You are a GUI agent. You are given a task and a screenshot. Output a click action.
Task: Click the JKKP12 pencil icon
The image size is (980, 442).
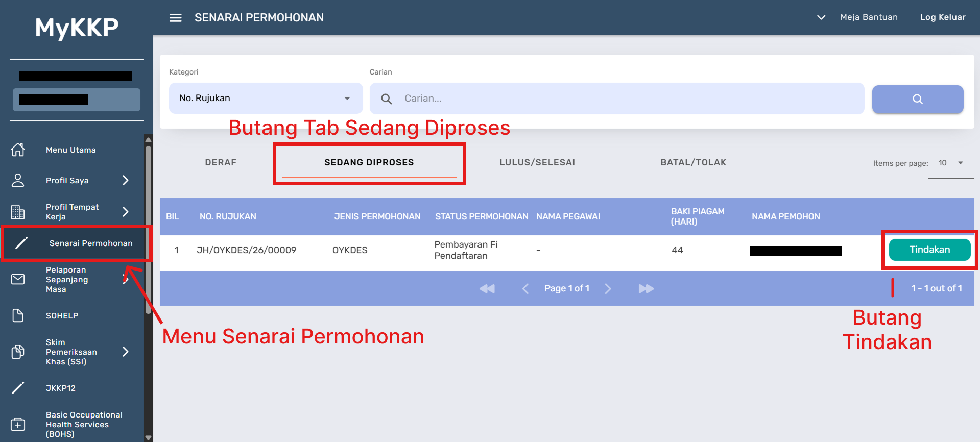(18, 388)
